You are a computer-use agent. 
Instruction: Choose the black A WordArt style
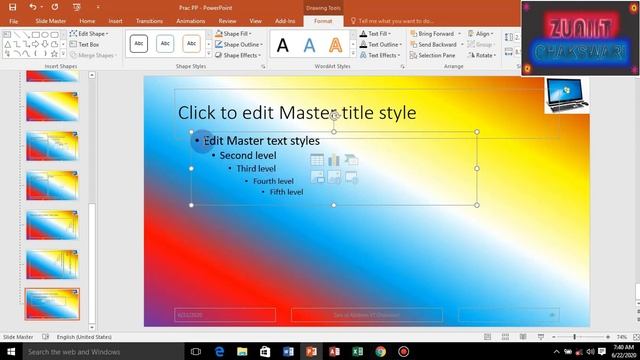pyautogui.click(x=282, y=45)
